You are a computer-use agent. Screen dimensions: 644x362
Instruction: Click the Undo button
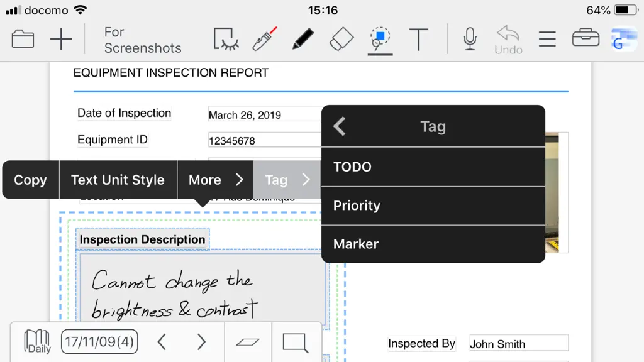coord(508,40)
